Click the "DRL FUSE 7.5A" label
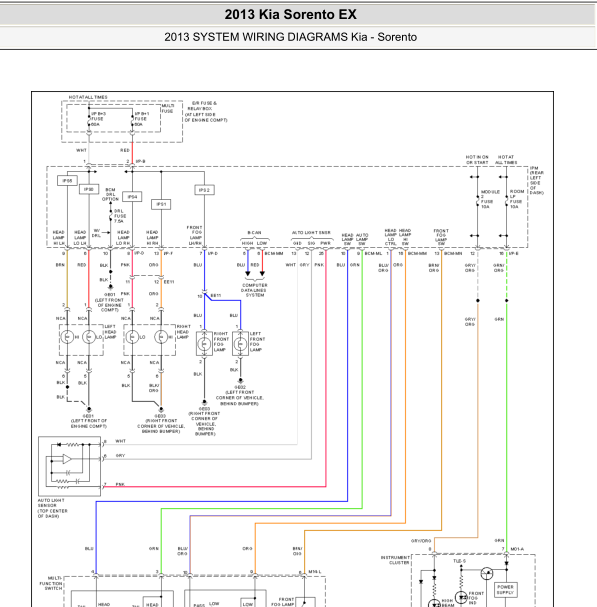 (x=120, y=216)
